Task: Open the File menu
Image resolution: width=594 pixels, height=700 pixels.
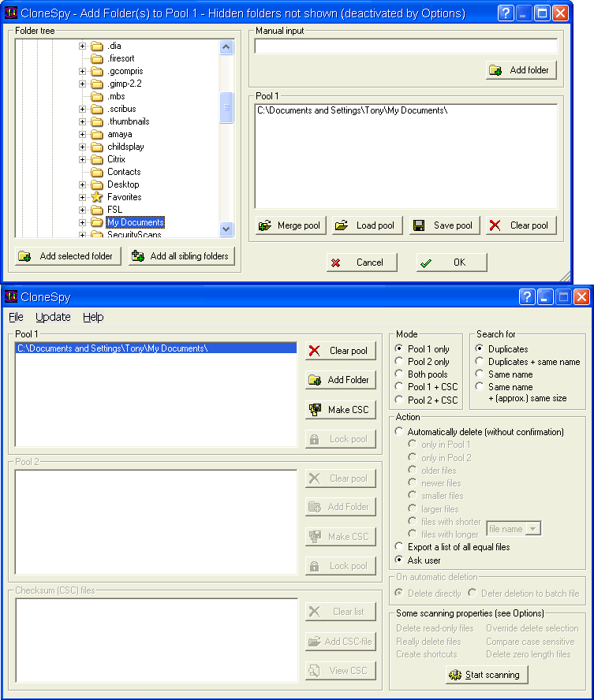Action: (16, 317)
